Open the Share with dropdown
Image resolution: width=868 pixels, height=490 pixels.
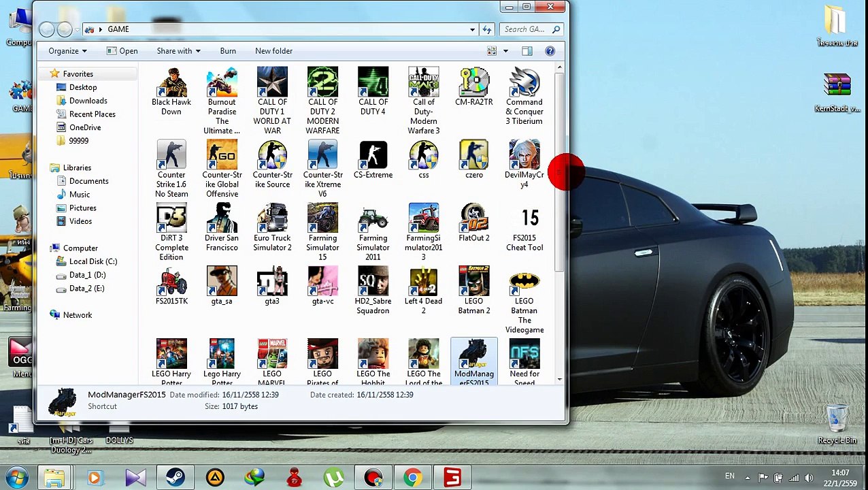(x=178, y=51)
